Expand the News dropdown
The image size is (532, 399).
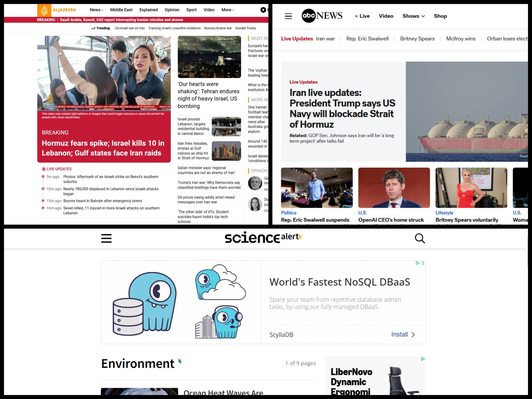tap(96, 10)
